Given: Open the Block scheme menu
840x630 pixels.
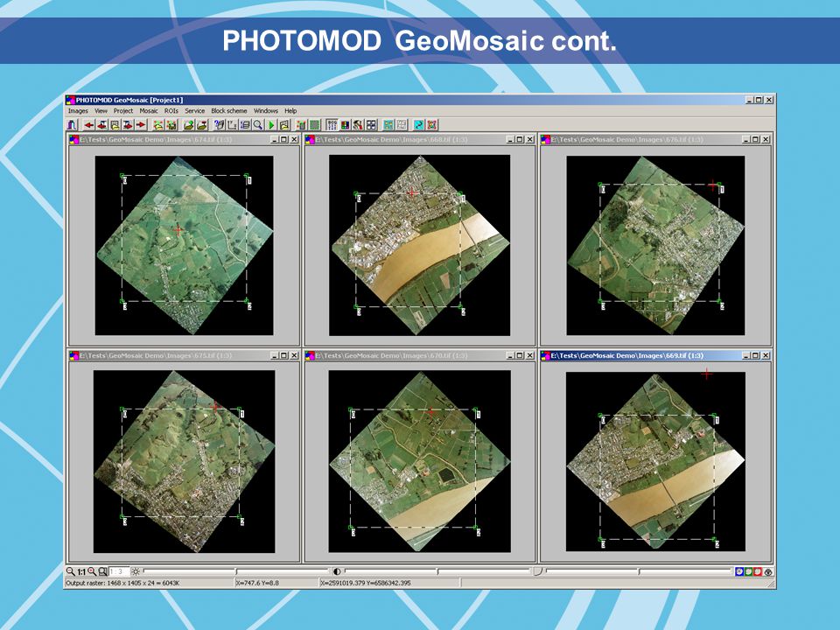Looking at the screenshot, I should 229,111.
